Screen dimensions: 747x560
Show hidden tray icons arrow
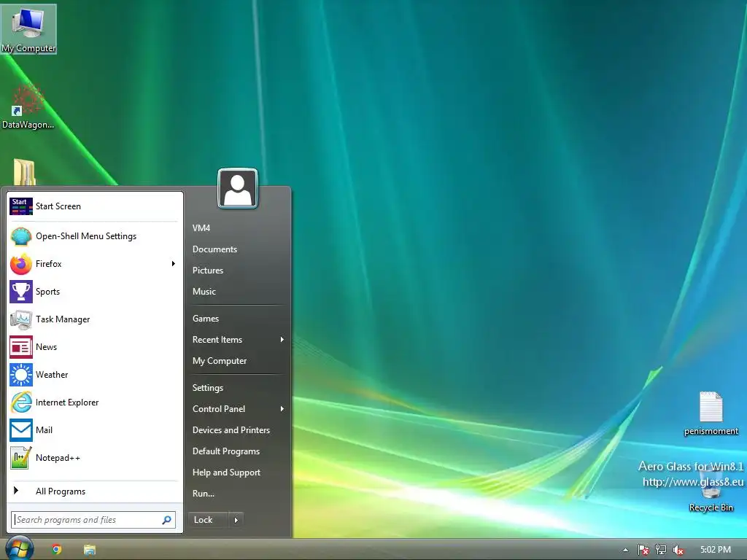point(625,550)
